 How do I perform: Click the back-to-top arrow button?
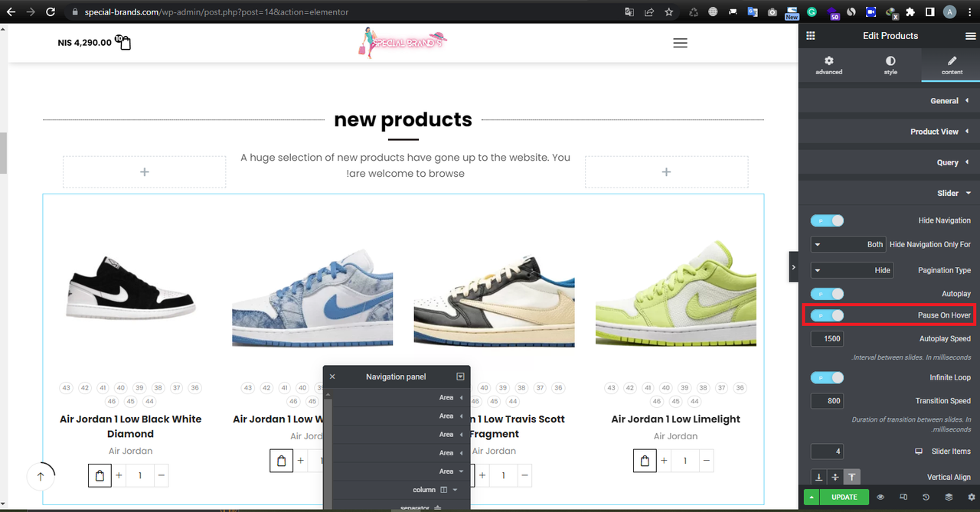[x=41, y=477]
